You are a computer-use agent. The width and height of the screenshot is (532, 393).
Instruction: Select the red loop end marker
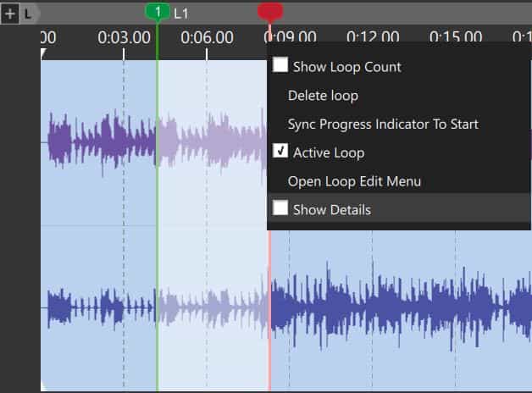pos(270,12)
